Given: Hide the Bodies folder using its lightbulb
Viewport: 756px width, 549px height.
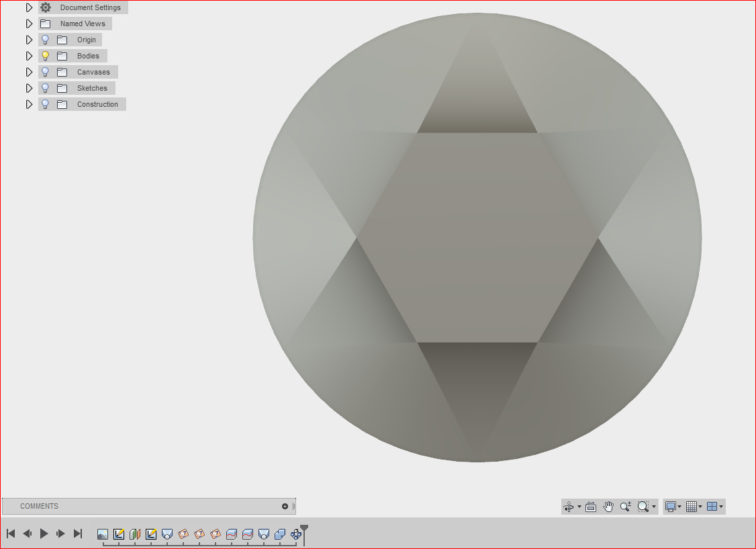Looking at the screenshot, I should pyautogui.click(x=46, y=56).
